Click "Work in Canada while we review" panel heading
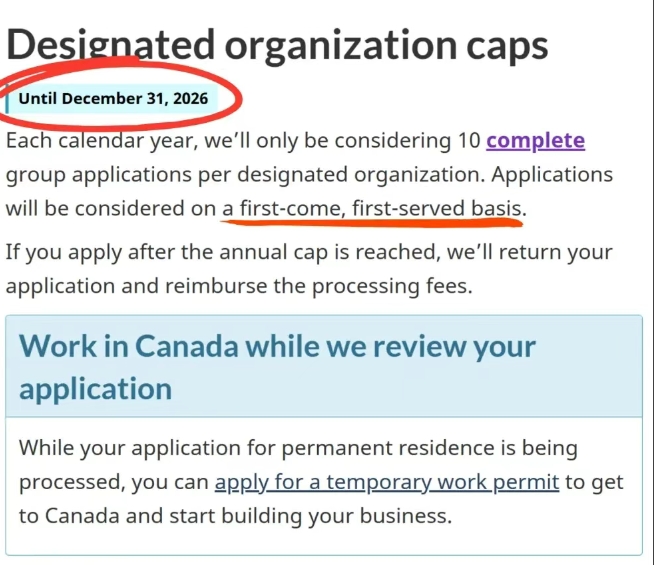 [277, 347]
